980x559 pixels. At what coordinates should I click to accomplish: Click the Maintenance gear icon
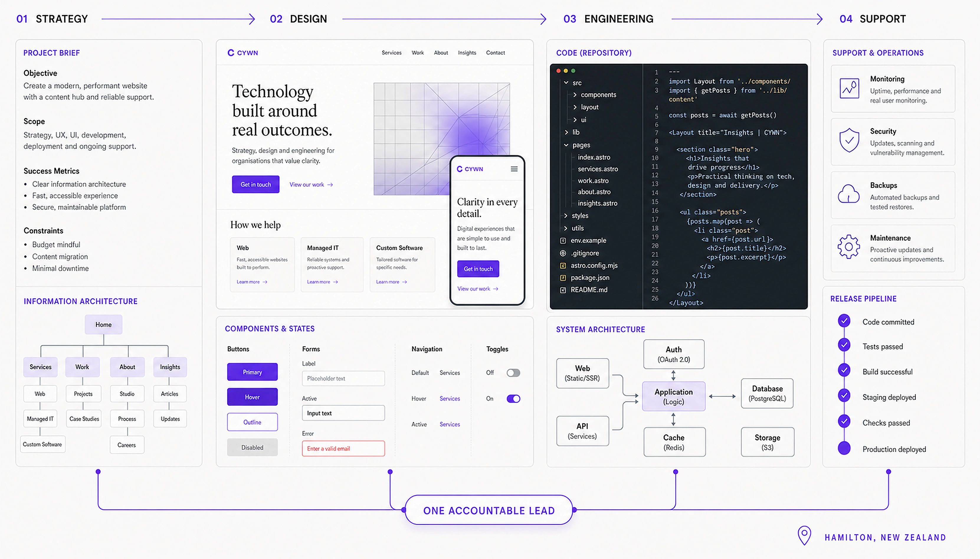pos(848,246)
